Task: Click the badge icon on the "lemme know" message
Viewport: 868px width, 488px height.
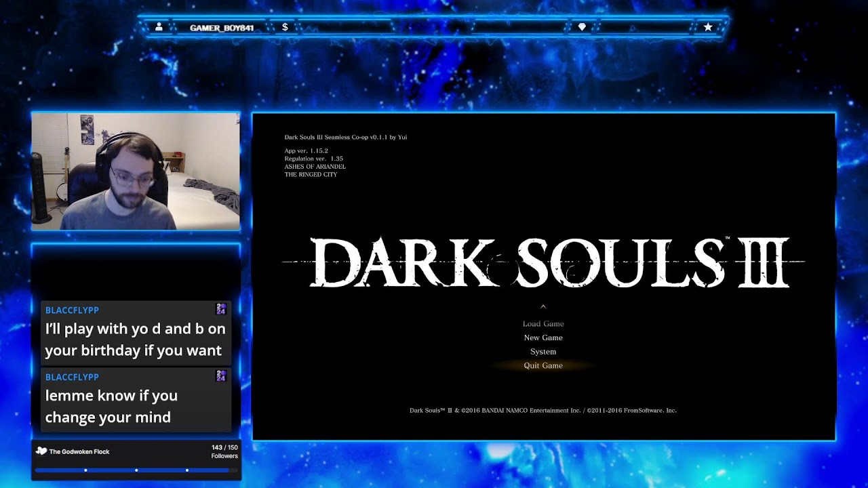Action: (x=221, y=375)
